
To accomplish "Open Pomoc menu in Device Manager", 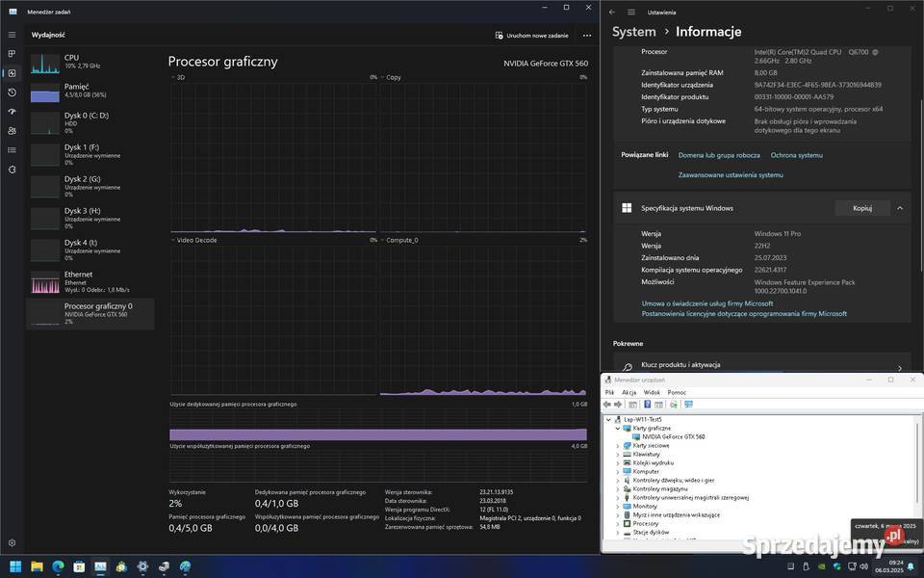I will point(677,392).
